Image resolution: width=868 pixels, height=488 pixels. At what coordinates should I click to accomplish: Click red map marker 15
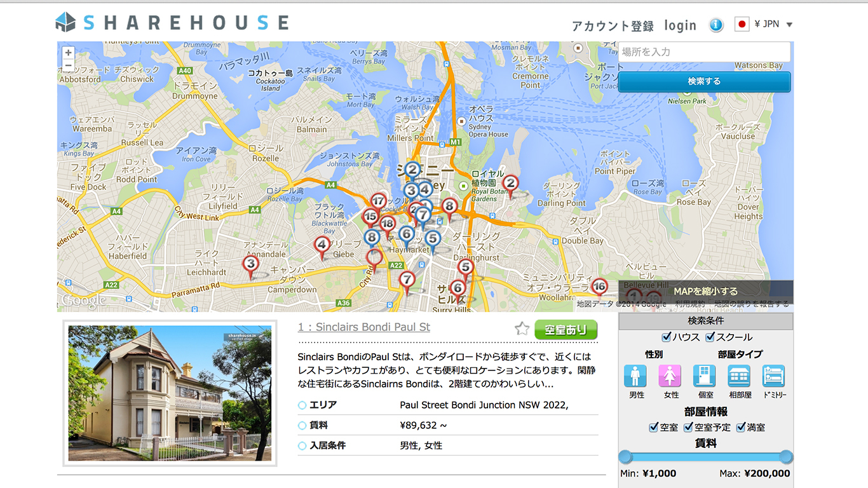pos(370,218)
